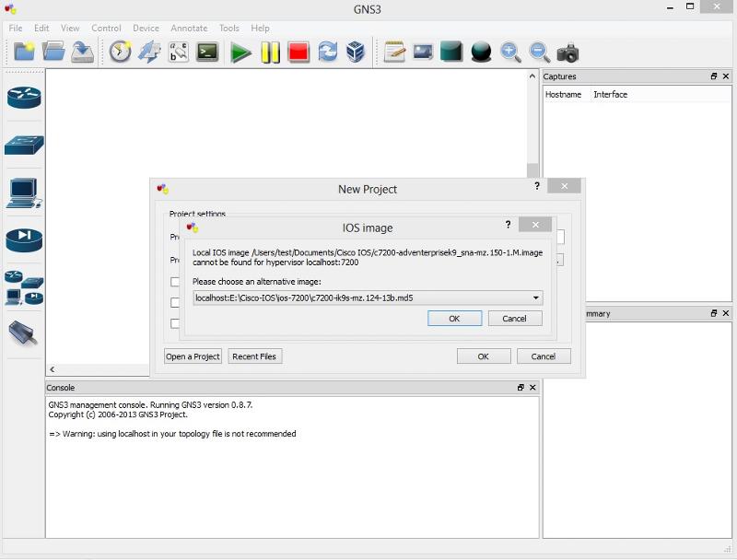The height and width of the screenshot is (560, 737).
Task: Click the show hostnames abc icon
Action: click(179, 52)
